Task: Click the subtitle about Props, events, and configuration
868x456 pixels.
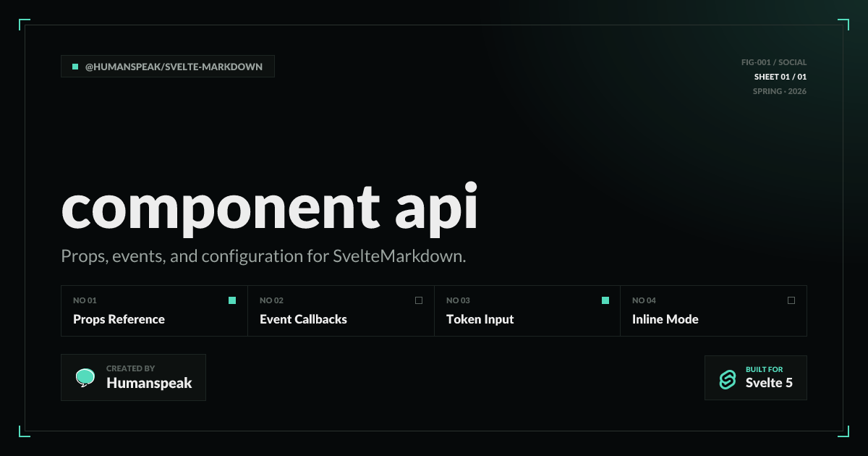Action: (263, 256)
